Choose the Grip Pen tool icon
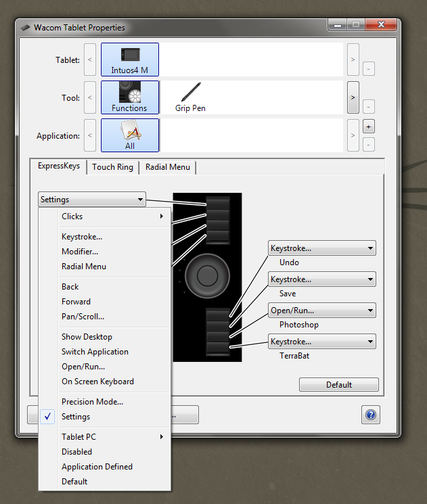The image size is (427, 504). pyautogui.click(x=190, y=97)
